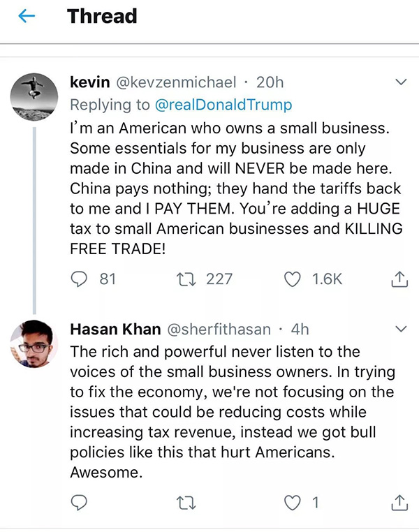Screen dimensions: 419x532
Task: Like kevin's tweet with the heart
Action: (x=293, y=280)
